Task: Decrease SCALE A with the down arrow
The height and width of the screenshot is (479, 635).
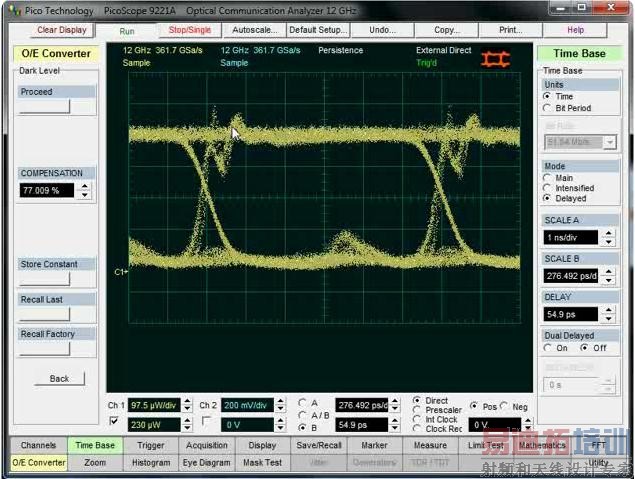Action: click(607, 242)
